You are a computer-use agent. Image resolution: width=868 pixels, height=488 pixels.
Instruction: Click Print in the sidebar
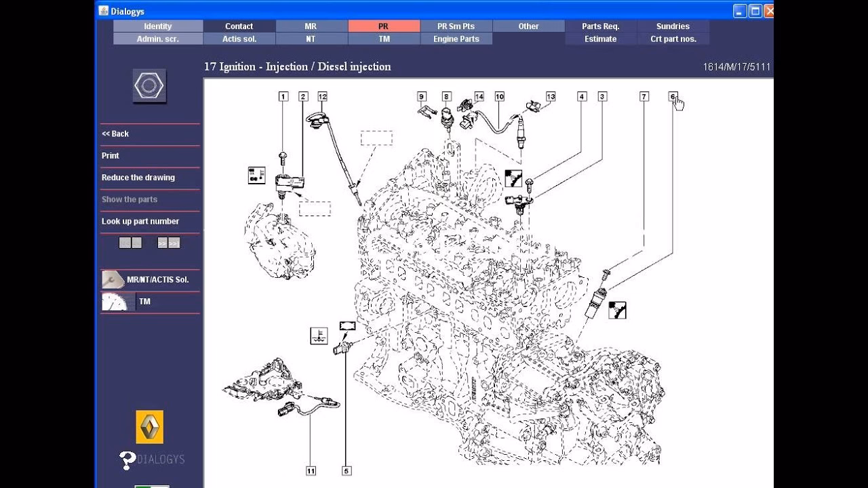111,155
